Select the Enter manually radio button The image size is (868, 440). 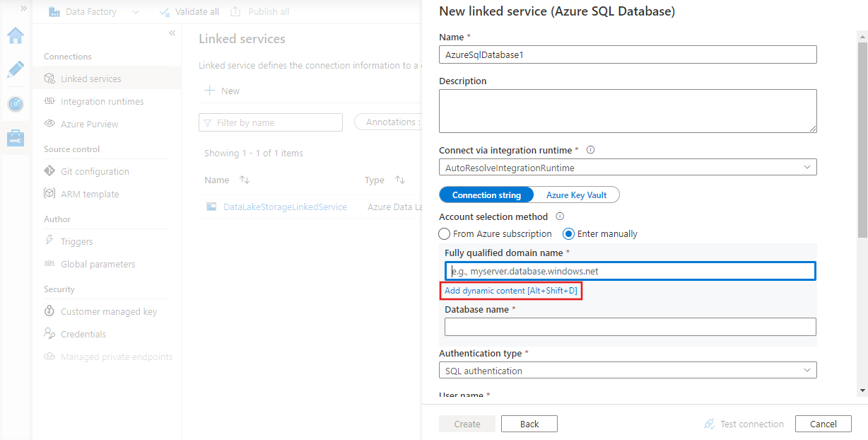click(x=568, y=233)
